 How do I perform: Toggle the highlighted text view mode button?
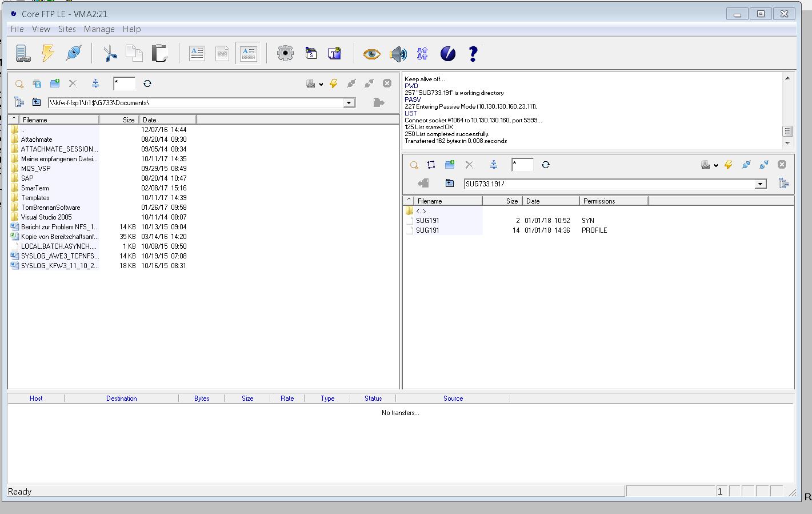coord(248,54)
